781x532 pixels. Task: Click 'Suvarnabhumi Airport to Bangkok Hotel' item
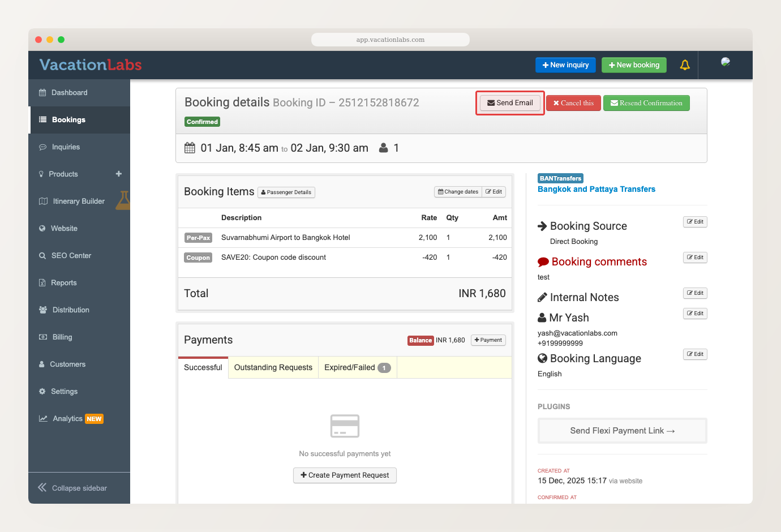click(286, 238)
